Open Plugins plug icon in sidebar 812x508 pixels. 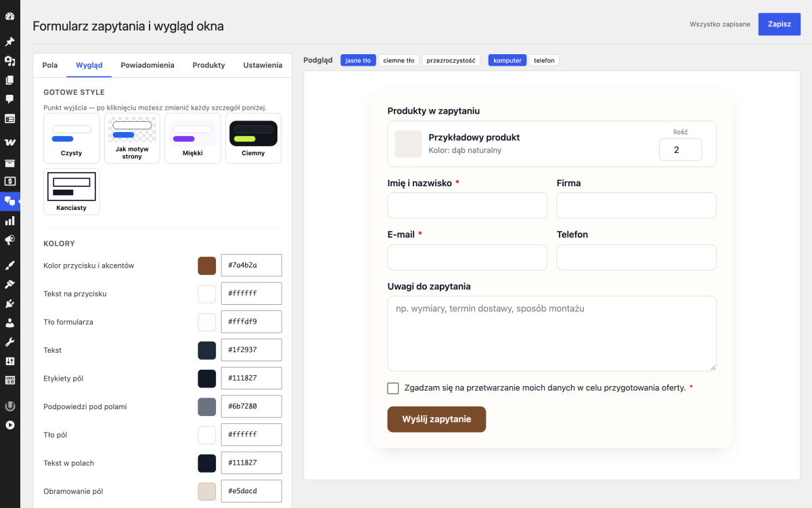[x=10, y=303]
